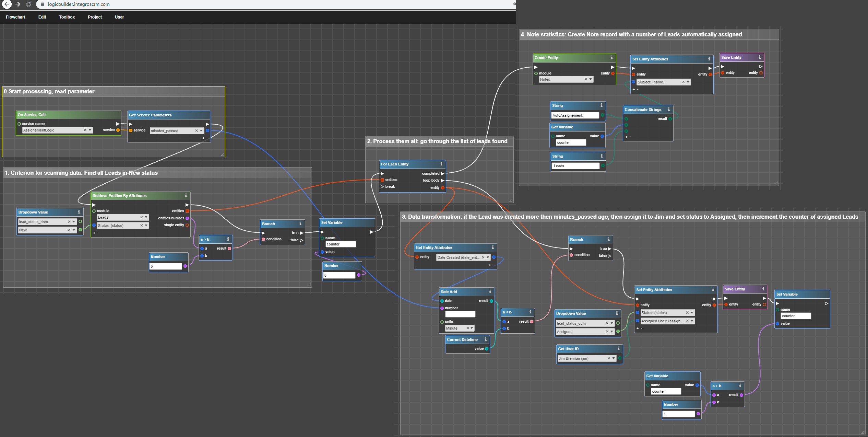Open the Flowchart menu
The image size is (868, 437).
(15, 17)
